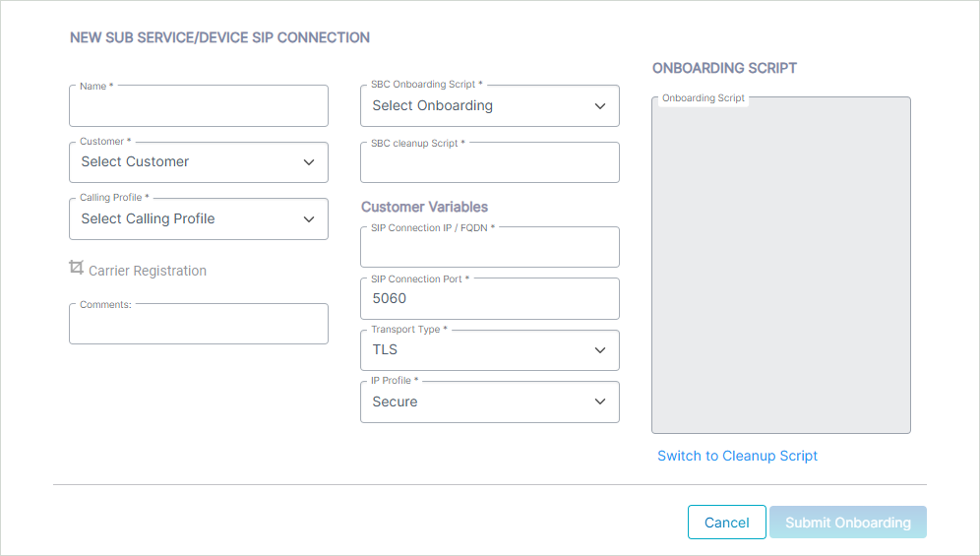
Task: Click the Switch to Cleanup Script link
Action: 738,456
